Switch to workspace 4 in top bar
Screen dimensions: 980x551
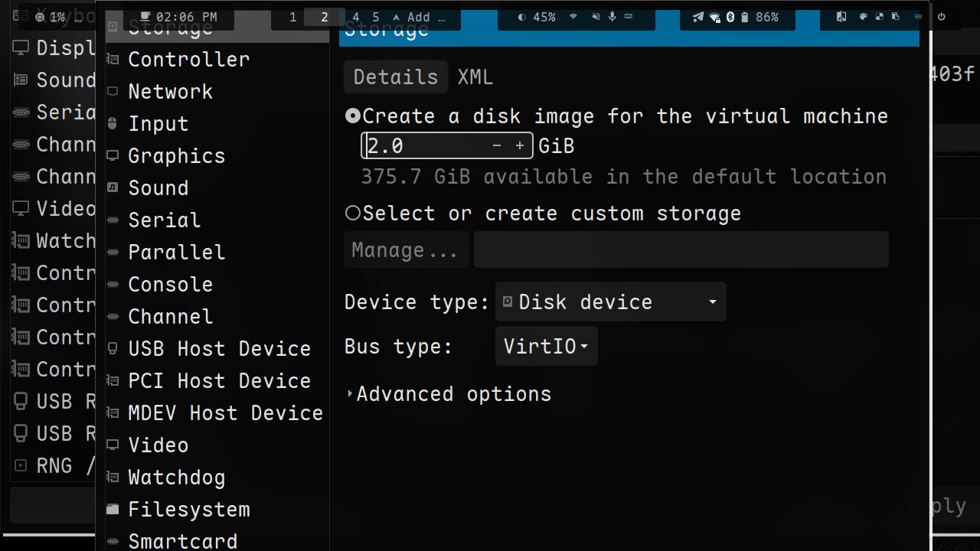tap(356, 17)
